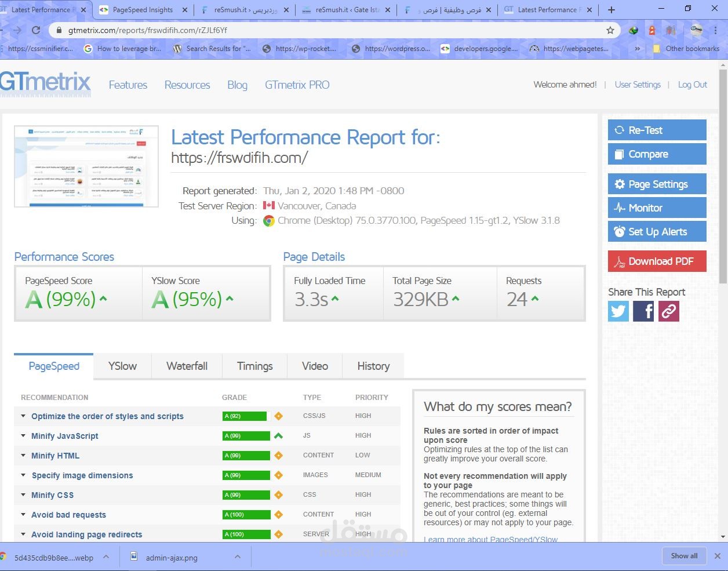Open Resources in top navigation
Screen dimensions: 728x571
(187, 85)
